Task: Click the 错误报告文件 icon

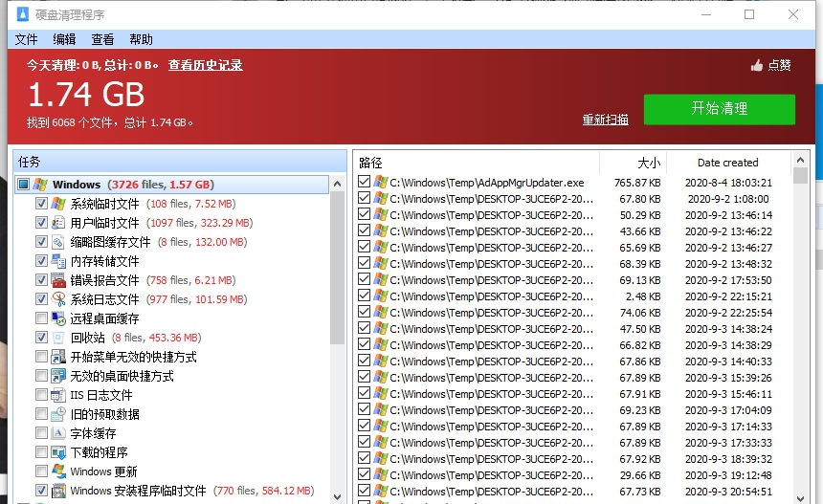Action: (x=58, y=280)
